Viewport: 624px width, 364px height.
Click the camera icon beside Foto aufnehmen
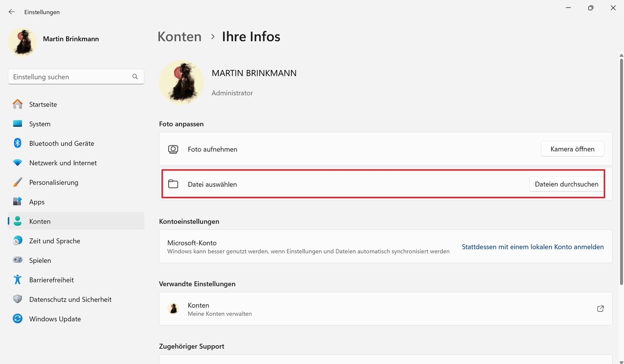pyautogui.click(x=173, y=149)
